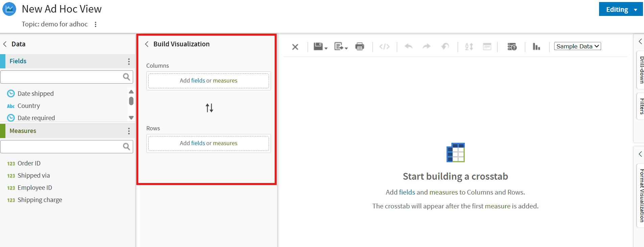This screenshot has height=247, width=644.
Task: Click the input controls icon in toolbar
Action: click(512, 47)
